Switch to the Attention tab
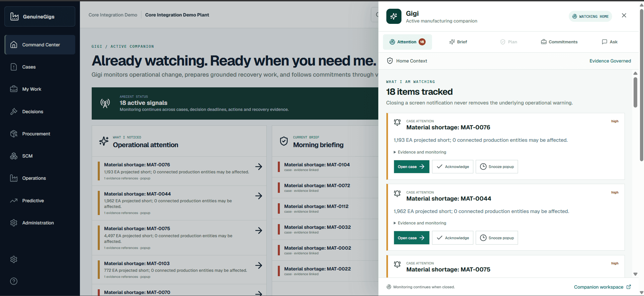644x296 pixels. pos(407,42)
